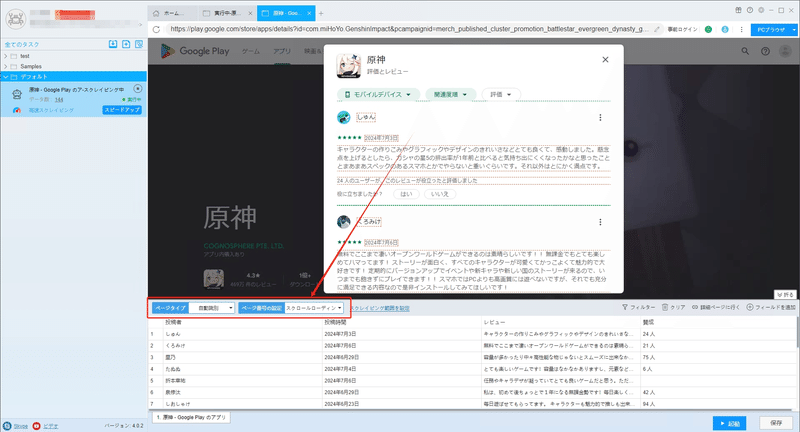The height and width of the screenshot is (432, 800).
Task: Click the green circular icon beside 事前ログイン
Action: coord(708,30)
